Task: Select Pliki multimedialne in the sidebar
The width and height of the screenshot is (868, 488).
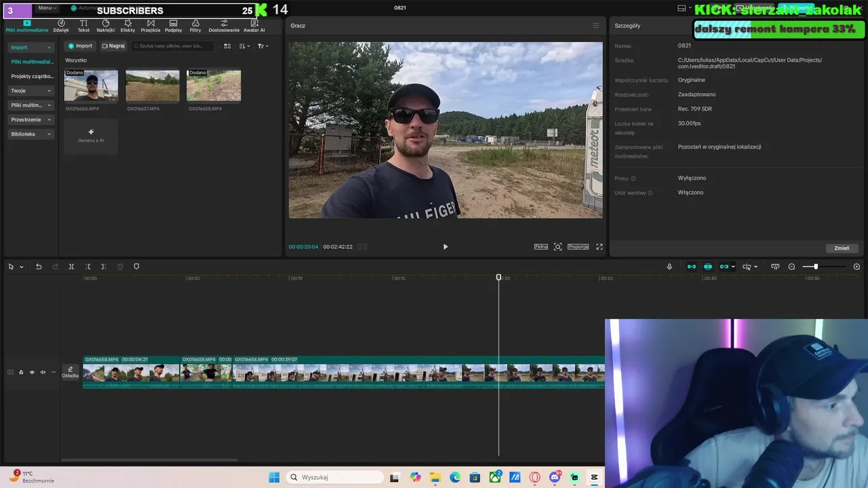Action: pyautogui.click(x=32, y=62)
